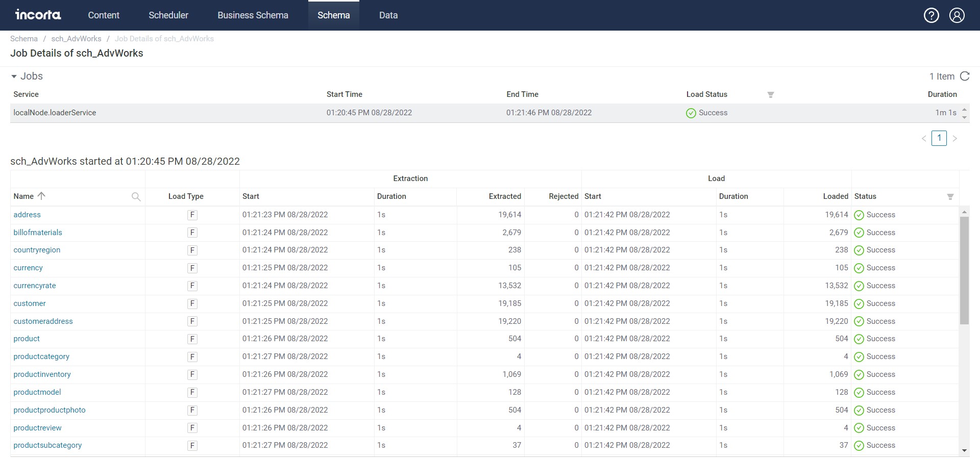Image resolution: width=980 pixels, height=459 pixels.
Task: Open the currencyrate table link
Action: click(34, 286)
